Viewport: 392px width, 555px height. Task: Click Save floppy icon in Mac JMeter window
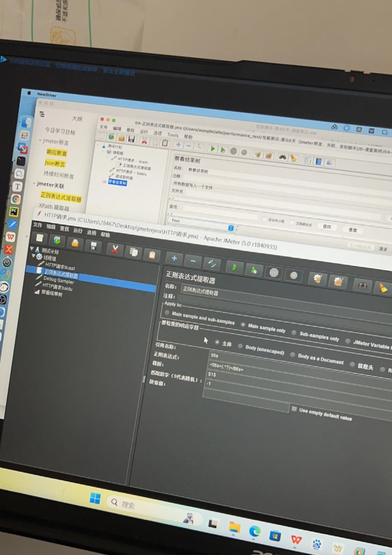[x=132, y=139]
